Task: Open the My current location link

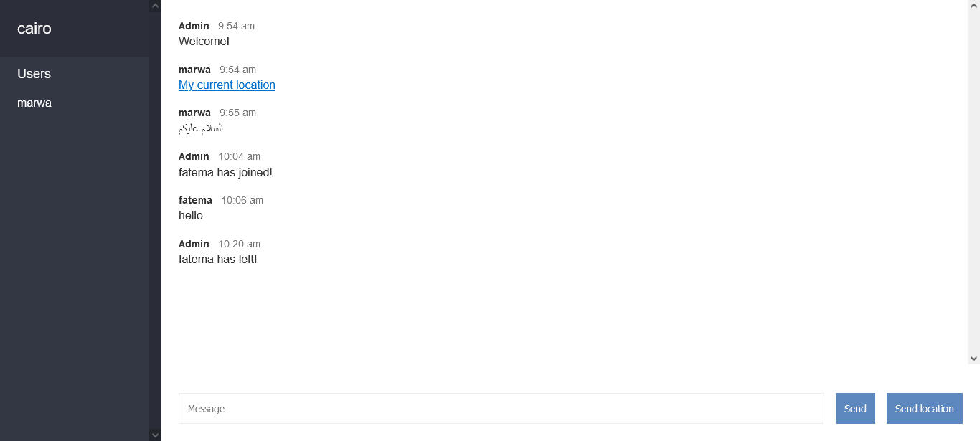Action: (227, 85)
